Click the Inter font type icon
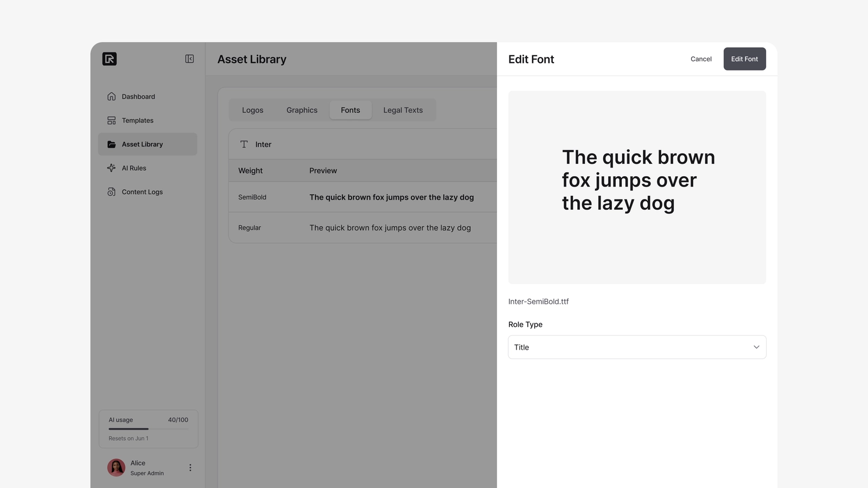 (x=244, y=144)
